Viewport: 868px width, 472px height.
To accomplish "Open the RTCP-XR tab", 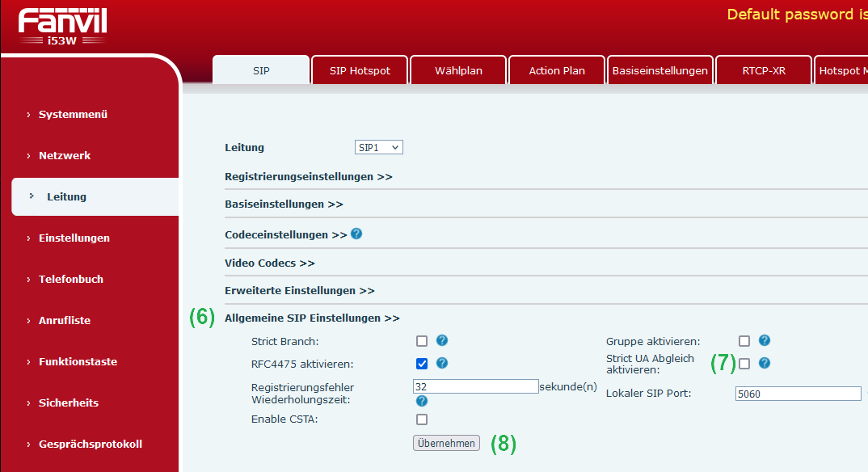I will tap(764, 70).
